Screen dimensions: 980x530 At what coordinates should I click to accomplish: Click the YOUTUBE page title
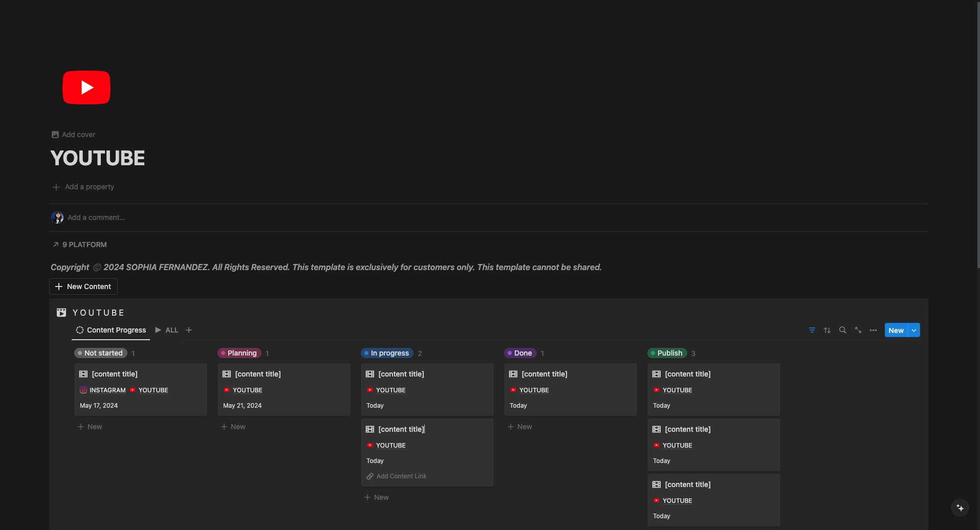tap(98, 158)
